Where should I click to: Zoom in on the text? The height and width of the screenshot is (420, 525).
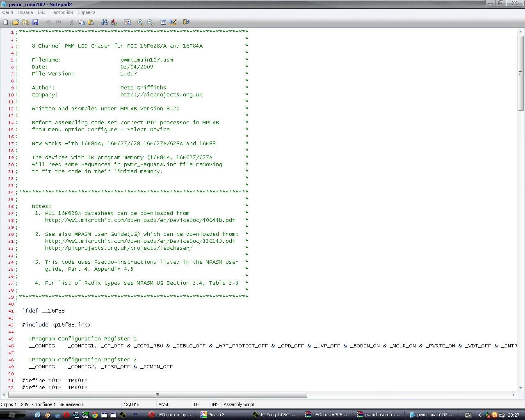pos(140,22)
